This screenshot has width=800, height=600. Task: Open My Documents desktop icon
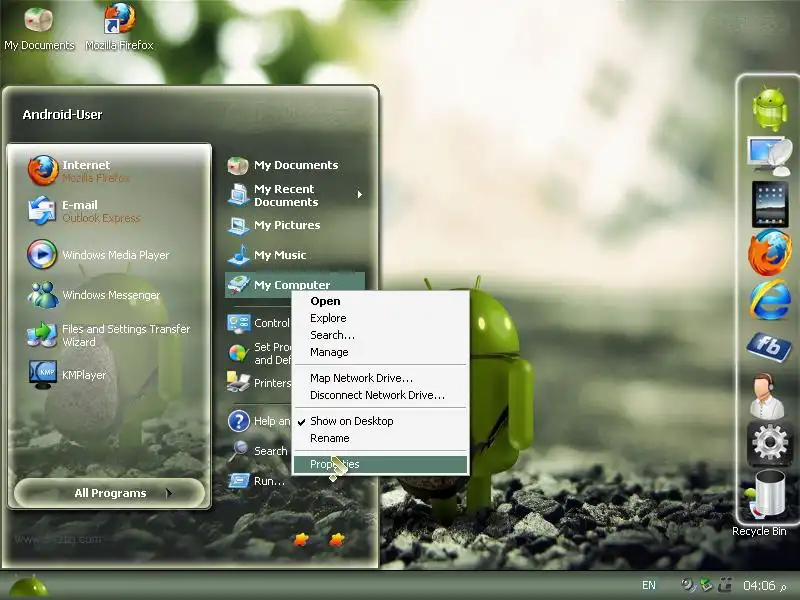(39, 27)
